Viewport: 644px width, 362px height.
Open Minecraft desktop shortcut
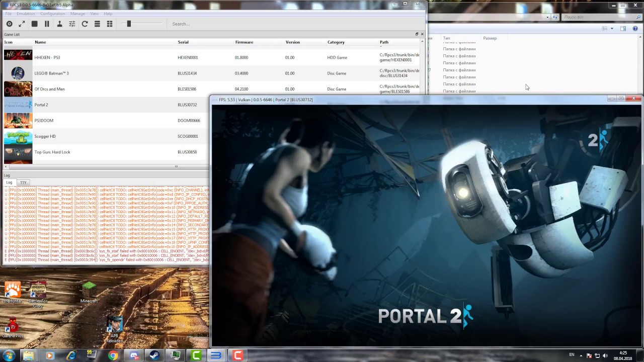[x=89, y=293]
